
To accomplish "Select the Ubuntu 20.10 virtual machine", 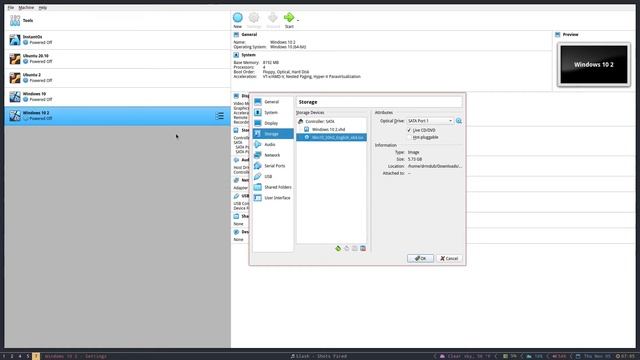I will coord(118,59).
